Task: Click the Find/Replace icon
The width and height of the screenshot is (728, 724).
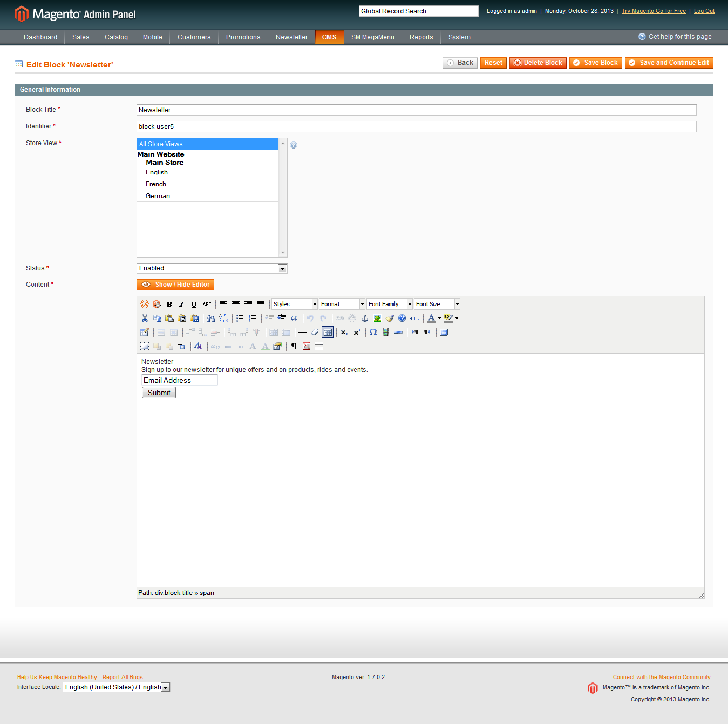Action: [223, 318]
